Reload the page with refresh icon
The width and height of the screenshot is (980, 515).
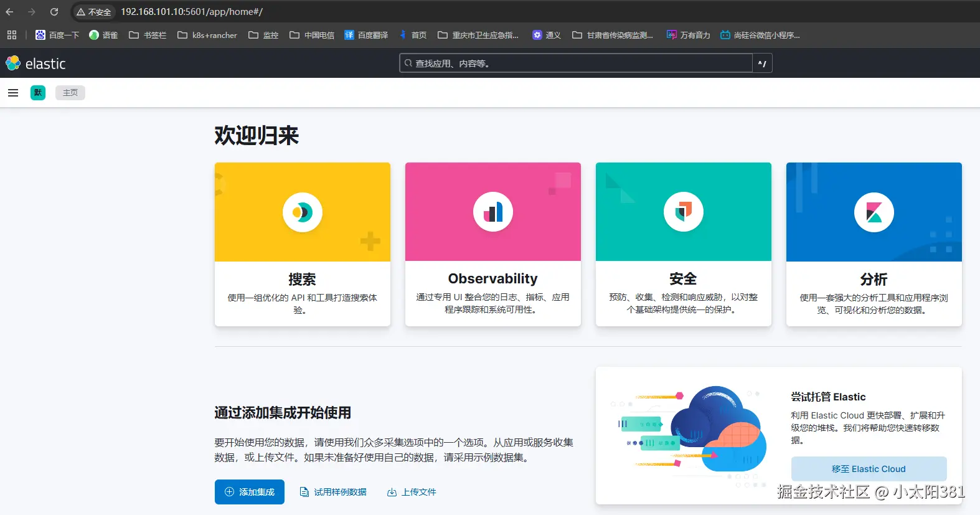pyautogui.click(x=54, y=12)
